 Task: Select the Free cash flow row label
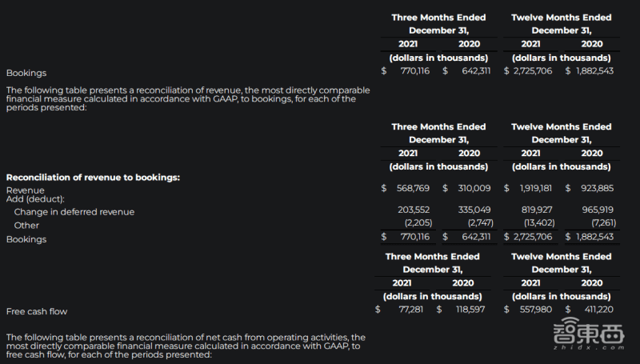(37, 311)
